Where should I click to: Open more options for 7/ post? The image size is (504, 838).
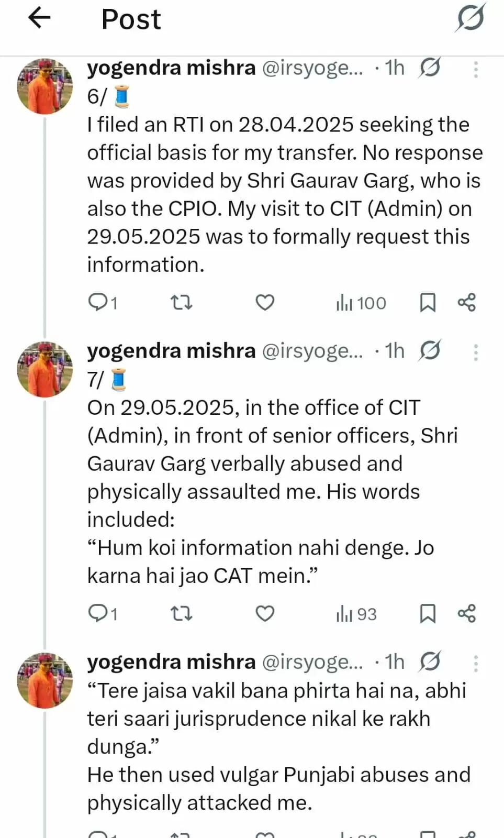click(476, 352)
